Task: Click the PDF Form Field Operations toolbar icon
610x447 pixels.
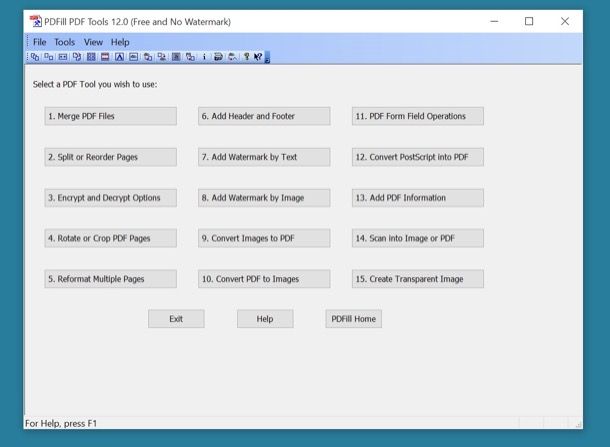Action: point(176,57)
